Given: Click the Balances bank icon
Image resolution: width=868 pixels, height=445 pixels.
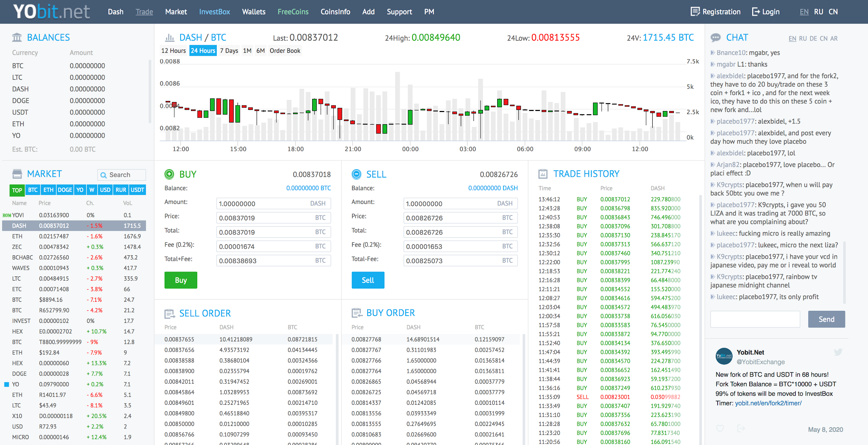Looking at the screenshot, I should 17,37.
